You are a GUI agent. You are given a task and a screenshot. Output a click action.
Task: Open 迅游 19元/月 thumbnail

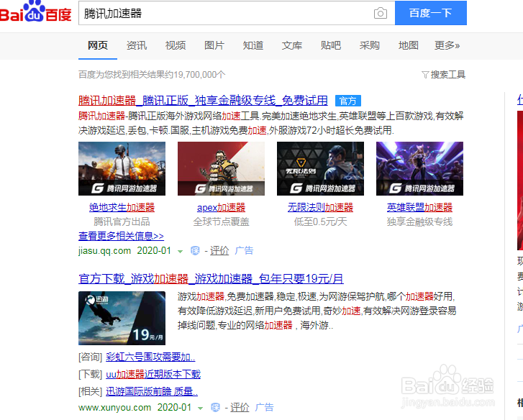[x=122, y=318]
